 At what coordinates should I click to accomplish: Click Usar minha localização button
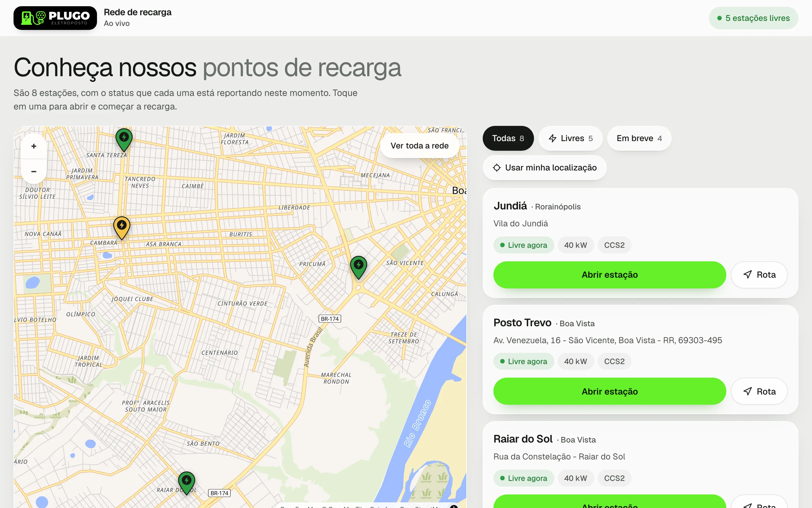(x=544, y=167)
